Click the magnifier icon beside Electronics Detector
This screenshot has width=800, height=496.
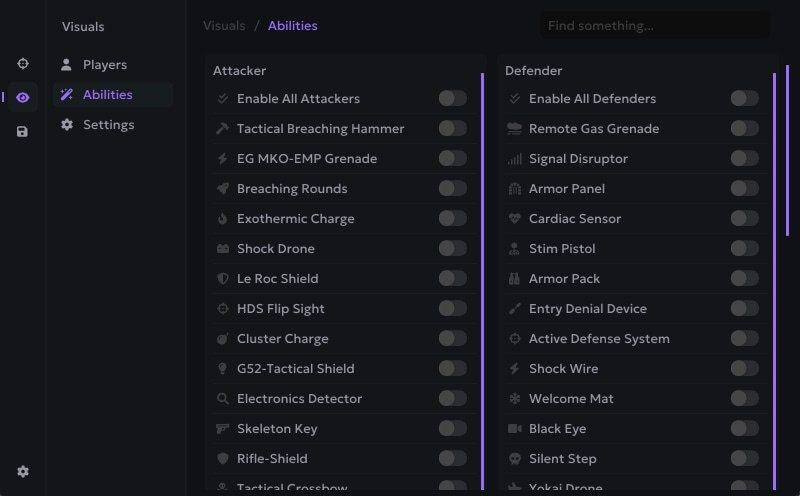coord(222,399)
